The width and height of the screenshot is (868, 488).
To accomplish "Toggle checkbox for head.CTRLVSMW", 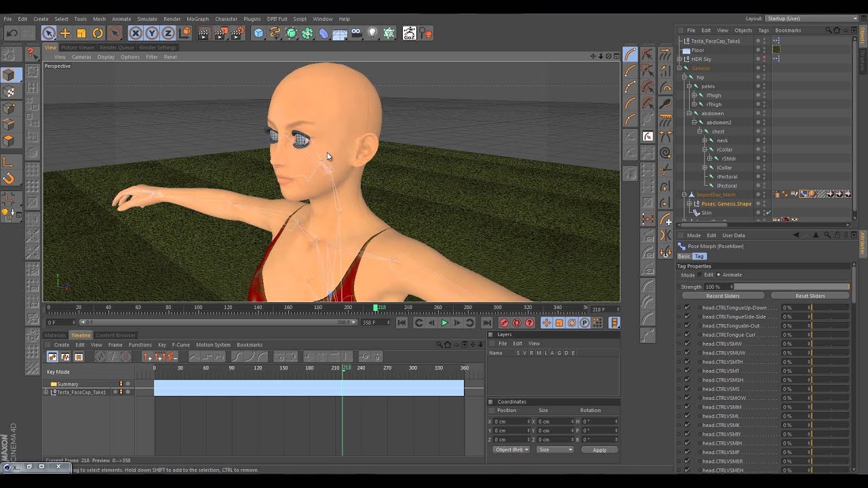I will [x=687, y=344].
